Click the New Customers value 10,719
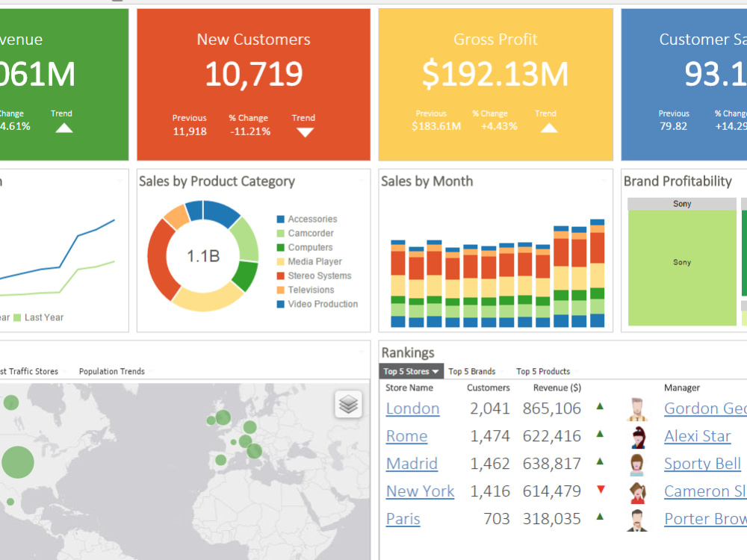 253,74
